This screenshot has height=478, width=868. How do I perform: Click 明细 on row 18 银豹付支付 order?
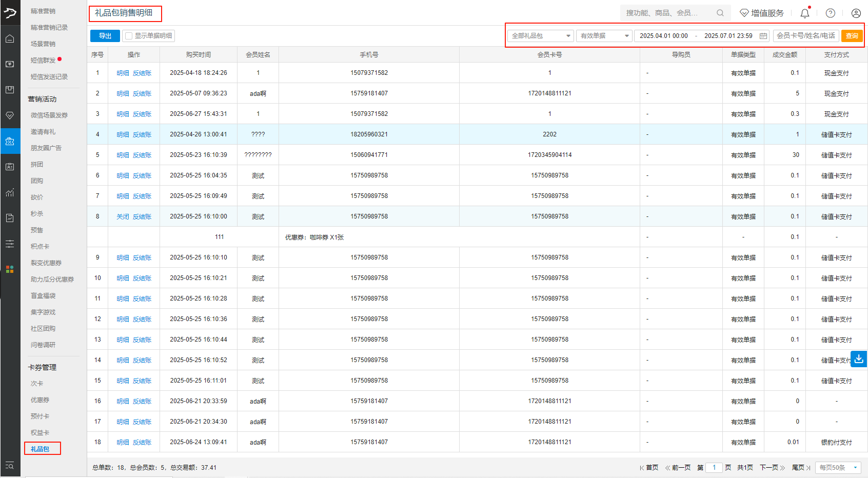click(123, 443)
